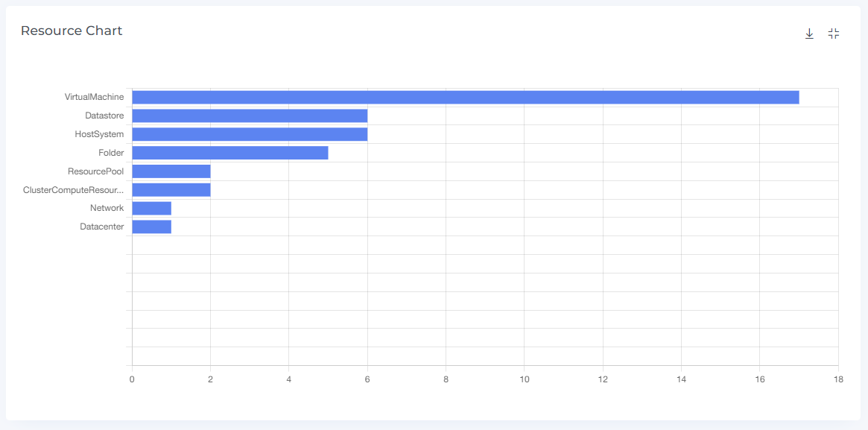
Task: Collapse the Resource Chart from fullscreen
Action: [x=834, y=34]
